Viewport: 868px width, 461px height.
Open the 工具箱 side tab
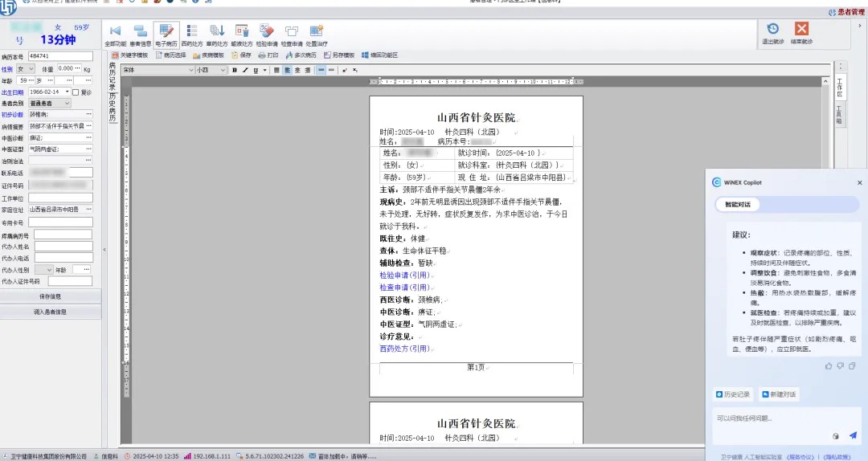pos(840,115)
